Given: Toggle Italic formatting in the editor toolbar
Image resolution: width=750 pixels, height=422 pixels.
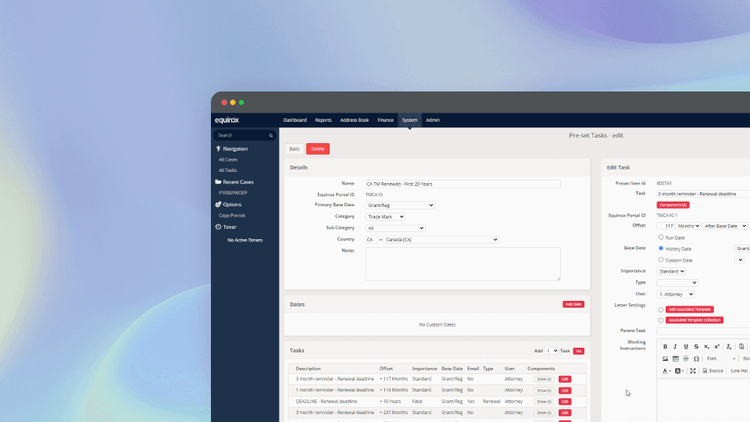Looking at the screenshot, I should click(x=675, y=346).
